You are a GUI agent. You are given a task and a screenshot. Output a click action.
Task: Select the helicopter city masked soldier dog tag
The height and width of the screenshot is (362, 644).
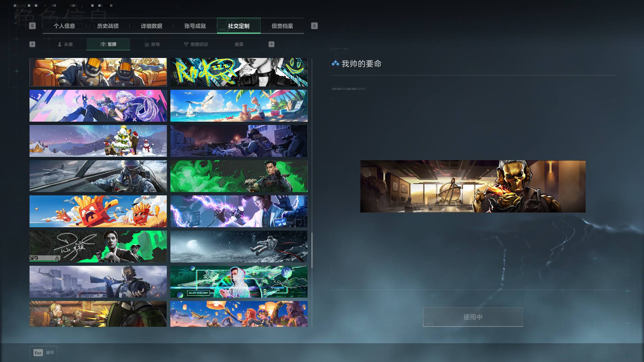[98, 282]
